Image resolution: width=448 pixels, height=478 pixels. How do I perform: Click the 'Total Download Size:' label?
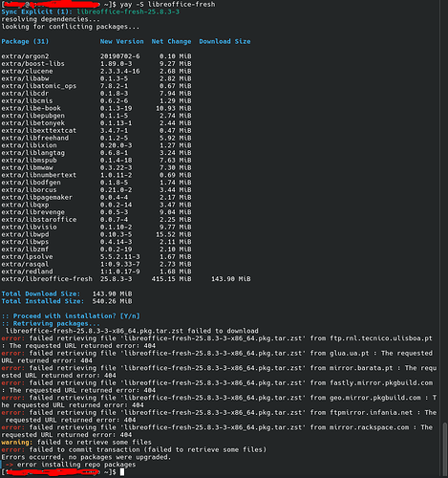(41, 293)
